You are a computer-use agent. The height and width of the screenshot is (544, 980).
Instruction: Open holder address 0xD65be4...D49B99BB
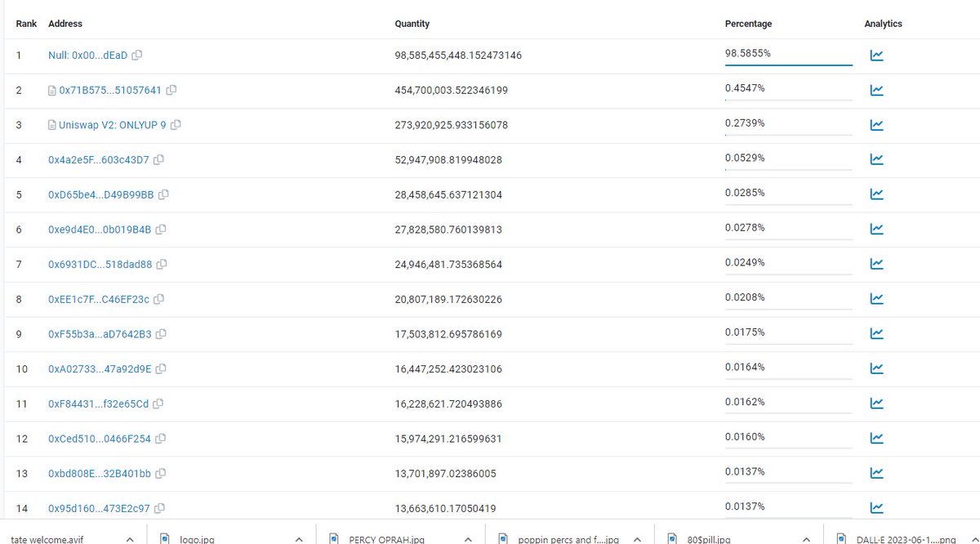(101, 194)
